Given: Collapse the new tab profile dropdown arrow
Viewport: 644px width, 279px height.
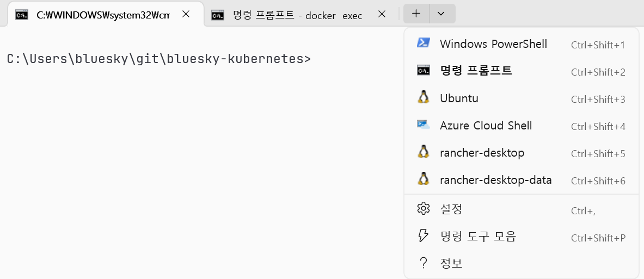Looking at the screenshot, I should 442,14.
